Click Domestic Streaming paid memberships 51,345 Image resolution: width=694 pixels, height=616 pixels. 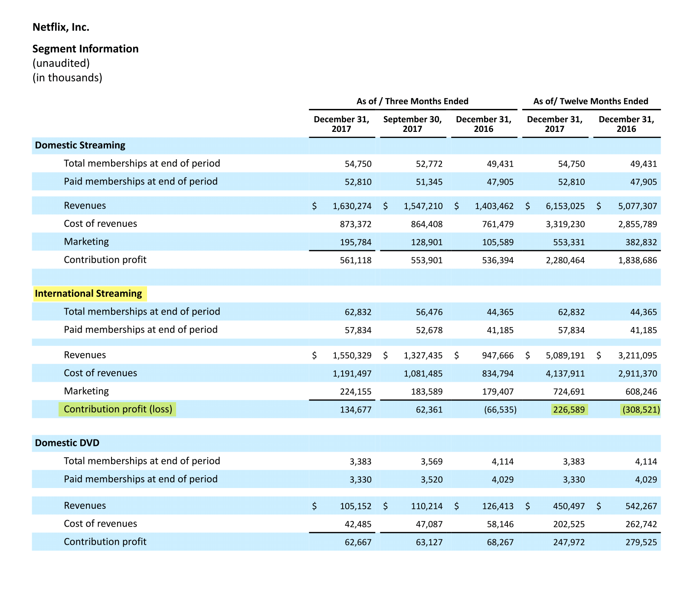pyautogui.click(x=429, y=182)
